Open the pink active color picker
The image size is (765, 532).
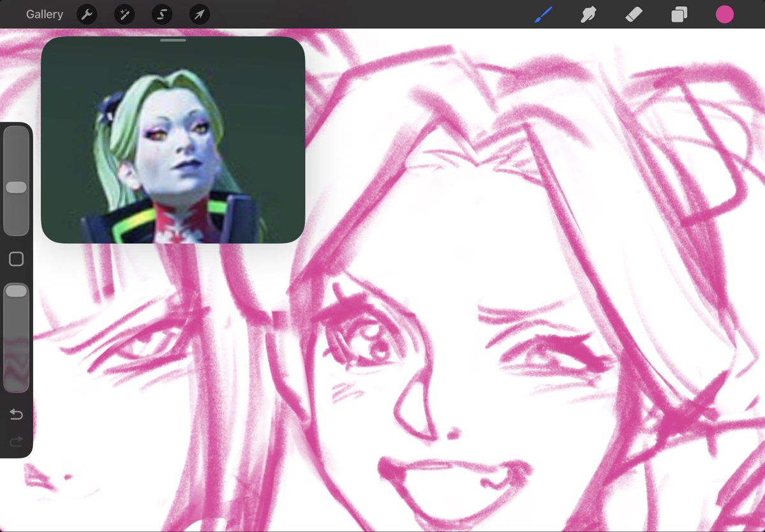click(725, 15)
